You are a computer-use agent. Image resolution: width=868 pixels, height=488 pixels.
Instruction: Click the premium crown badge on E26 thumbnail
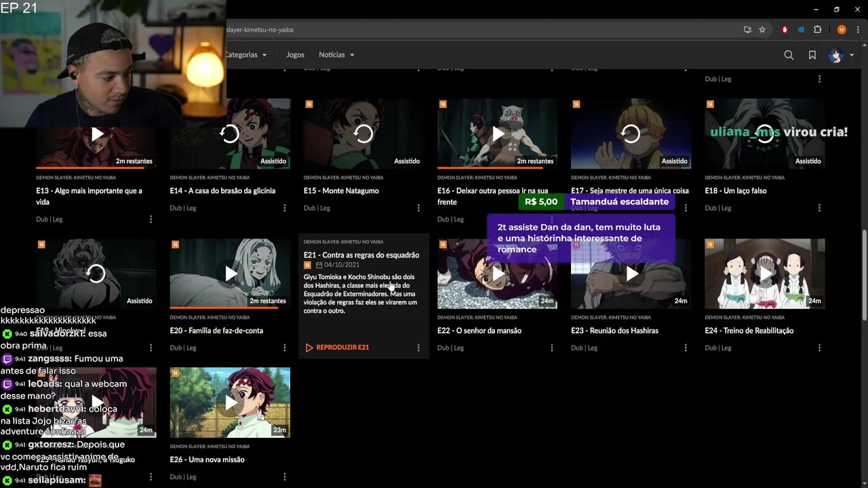tap(176, 373)
